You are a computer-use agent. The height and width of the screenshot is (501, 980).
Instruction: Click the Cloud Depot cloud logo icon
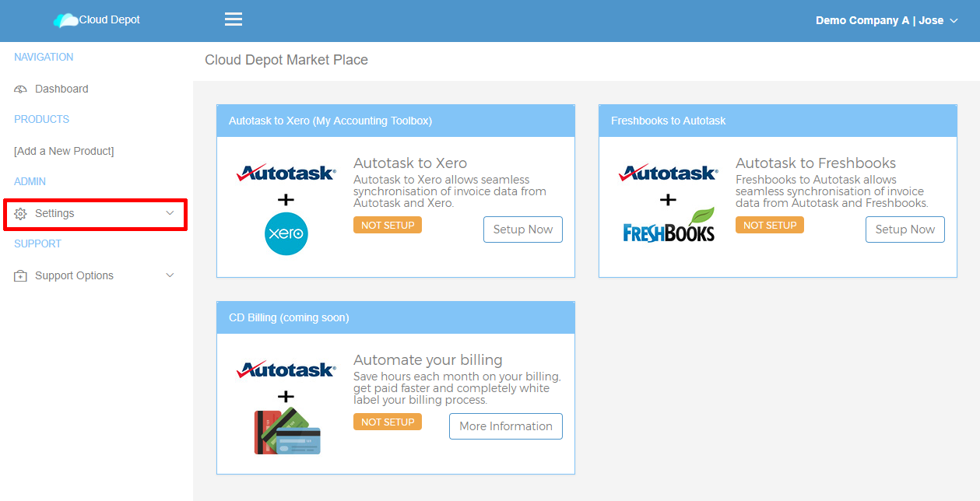(x=66, y=20)
